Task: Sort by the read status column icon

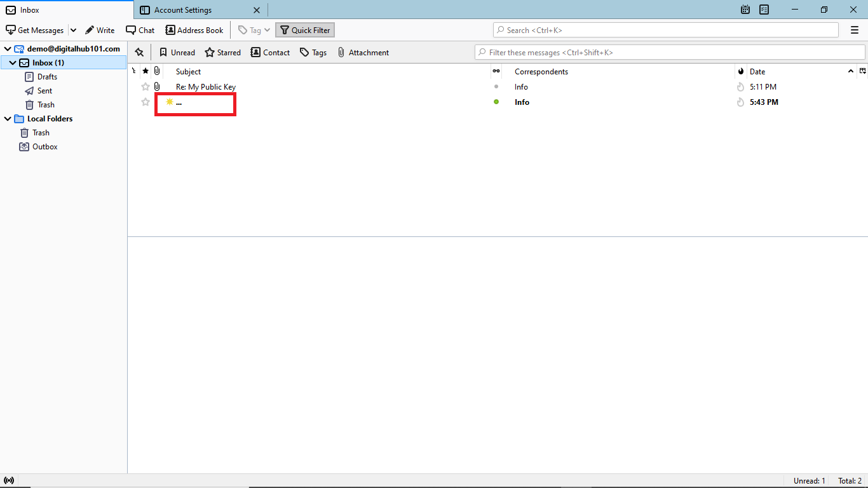Action: (496, 71)
